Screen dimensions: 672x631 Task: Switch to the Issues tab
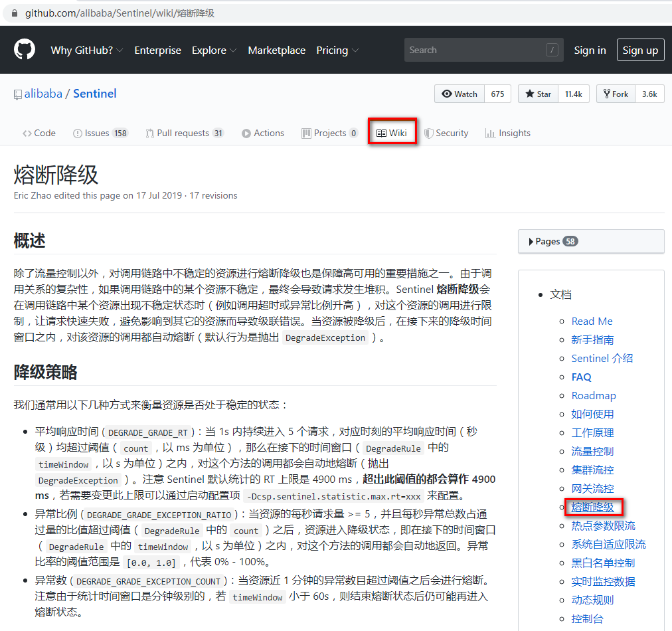point(100,133)
